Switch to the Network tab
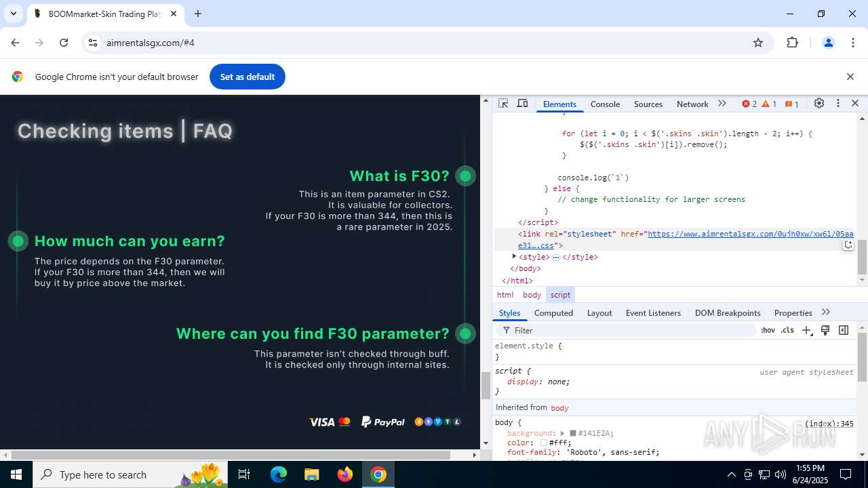 [692, 104]
